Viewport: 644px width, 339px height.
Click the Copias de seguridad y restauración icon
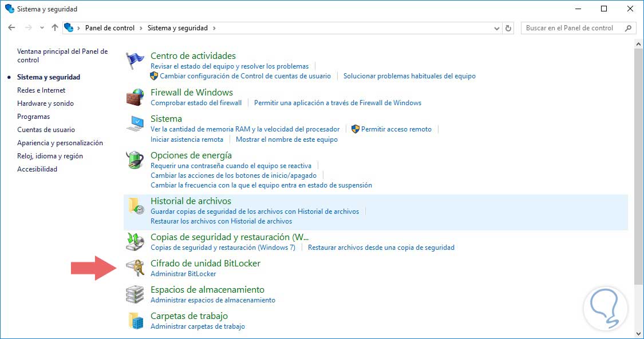coord(135,242)
